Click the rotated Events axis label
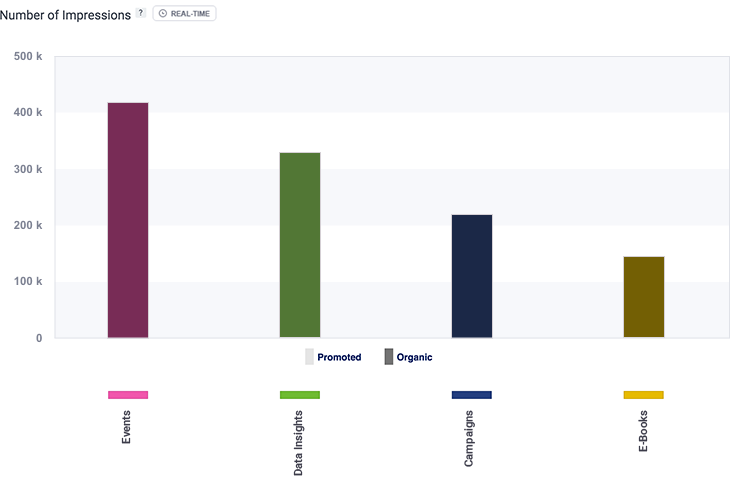The height and width of the screenshot is (486, 730). click(127, 426)
